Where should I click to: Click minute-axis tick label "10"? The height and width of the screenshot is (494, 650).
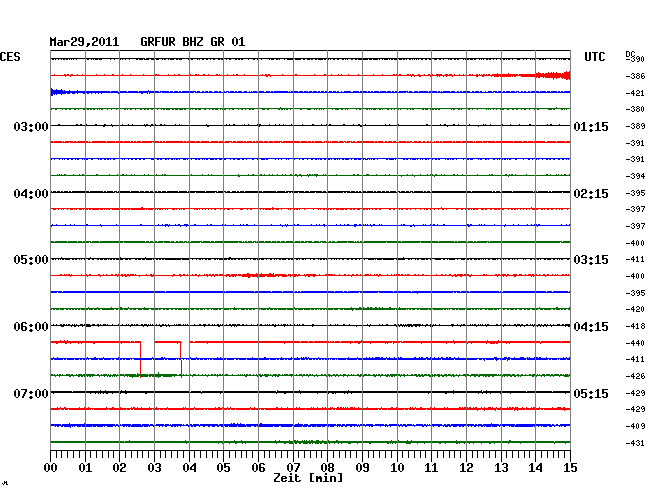397,468
